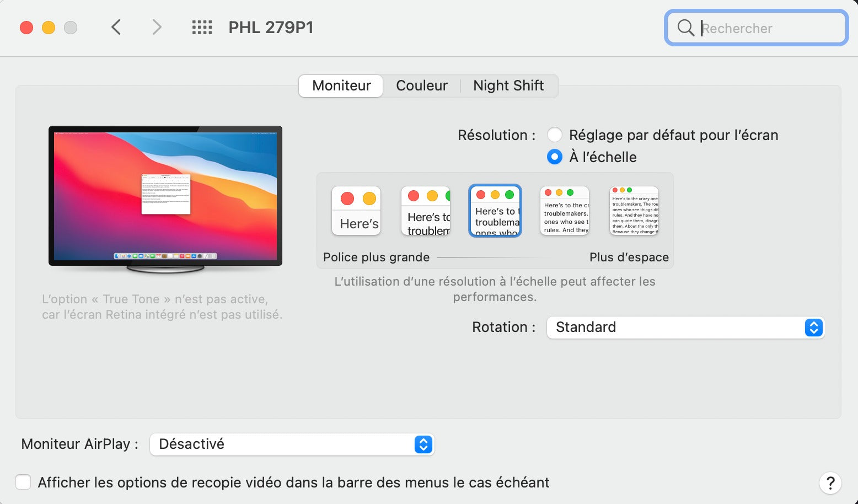Expand the Moniteur AirPlay dropdown

tap(292, 444)
